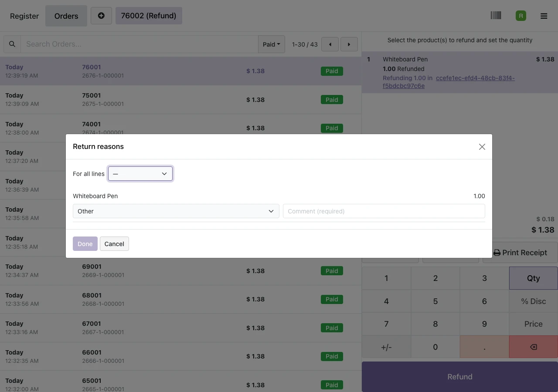The height and width of the screenshot is (392, 558).
Task: Click the green R user avatar
Action: [521, 16]
